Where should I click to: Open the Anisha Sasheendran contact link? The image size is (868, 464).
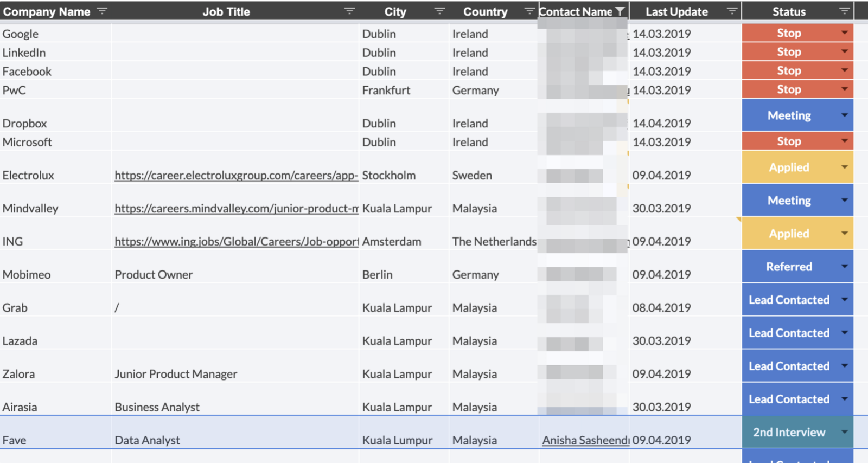585,440
